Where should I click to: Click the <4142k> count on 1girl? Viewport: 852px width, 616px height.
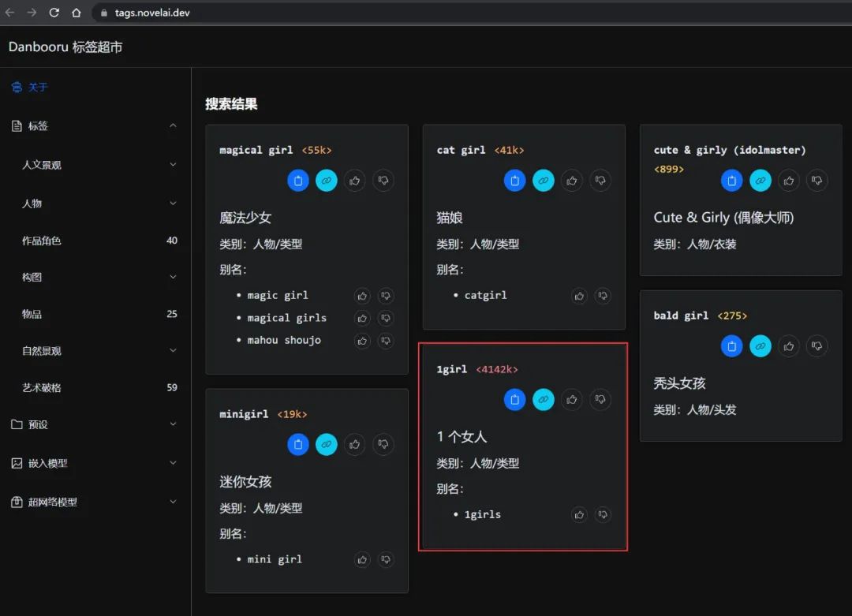(x=497, y=369)
